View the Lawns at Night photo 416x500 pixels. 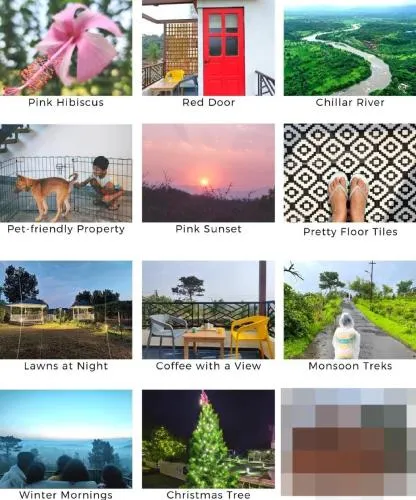pyautogui.click(x=66, y=310)
